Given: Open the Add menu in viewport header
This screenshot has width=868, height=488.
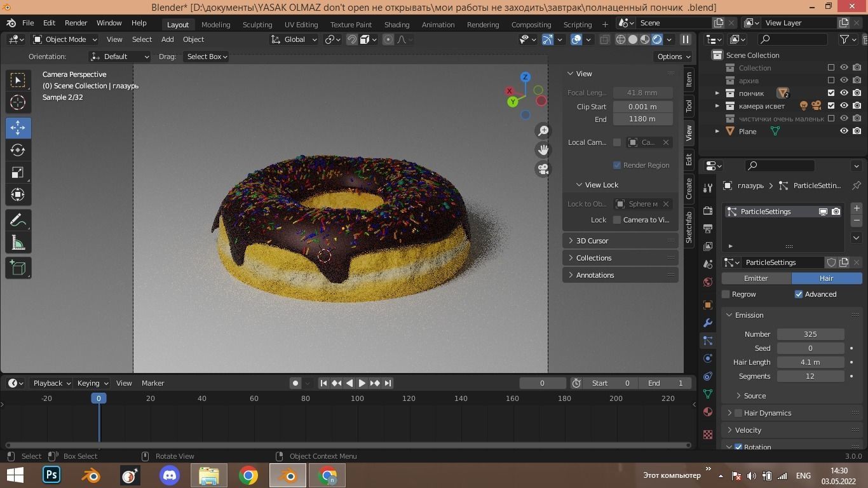Looking at the screenshot, I should click(x=167, y=39).
